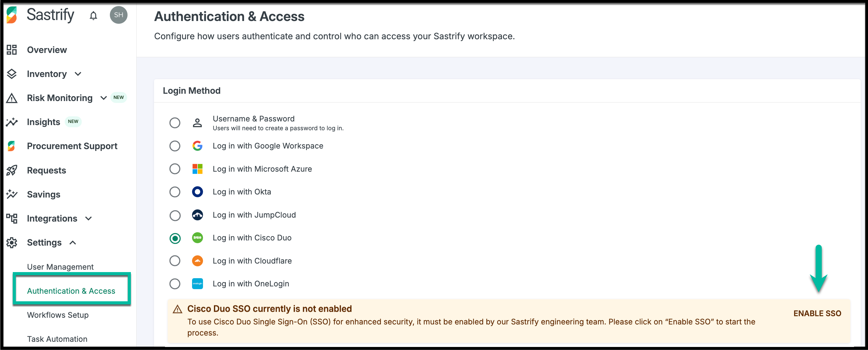This screenshot has width=868, height=350.
Task: Select Log in with Okta radio
Action: point(175,192)
